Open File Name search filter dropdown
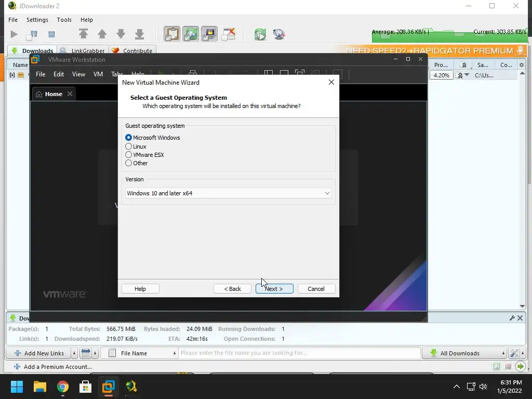Screen dimensions: 532x399 139,353
